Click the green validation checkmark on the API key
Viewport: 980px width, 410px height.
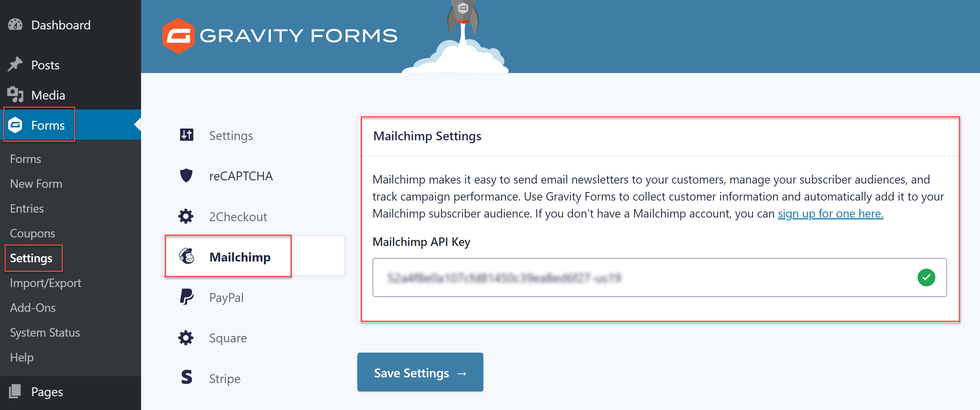tap(927, 277)
